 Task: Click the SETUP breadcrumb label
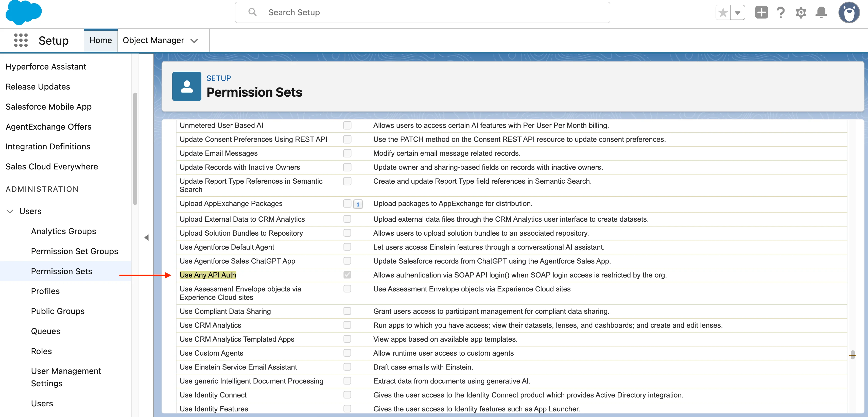[x=219, y=78]
